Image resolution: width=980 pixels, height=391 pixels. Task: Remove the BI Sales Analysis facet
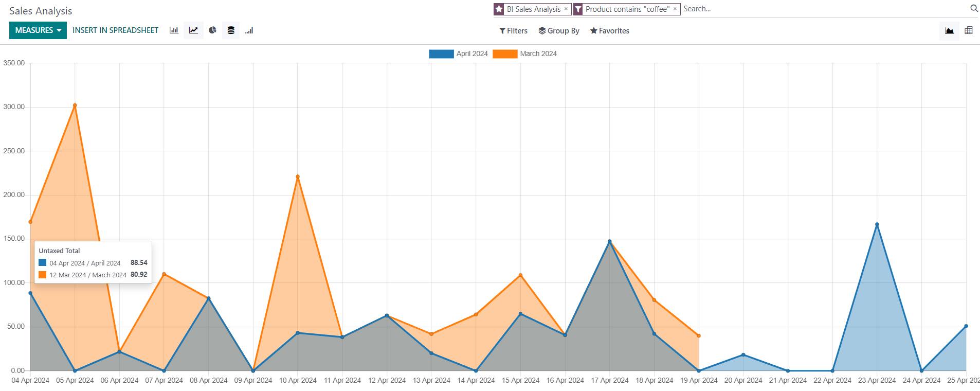point(566,9)
